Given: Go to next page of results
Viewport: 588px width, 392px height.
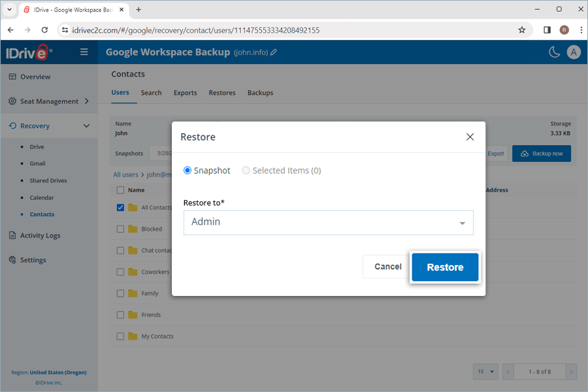Looking at the screenshot, I should click(571, 372).
